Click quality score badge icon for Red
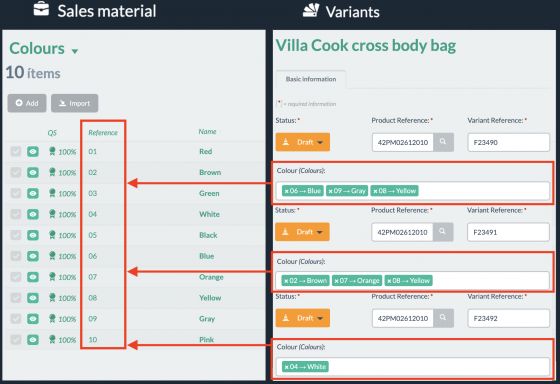This screenshot has width=560, height=384. [x=52, y=151]
